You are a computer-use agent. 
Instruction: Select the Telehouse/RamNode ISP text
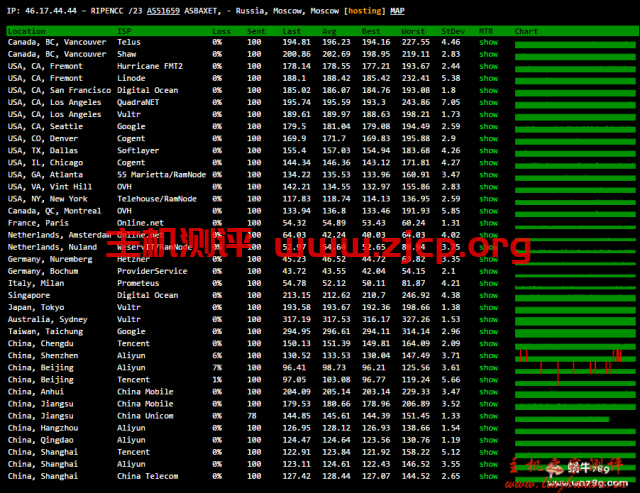pyautogui.click(x=157, y=199)
